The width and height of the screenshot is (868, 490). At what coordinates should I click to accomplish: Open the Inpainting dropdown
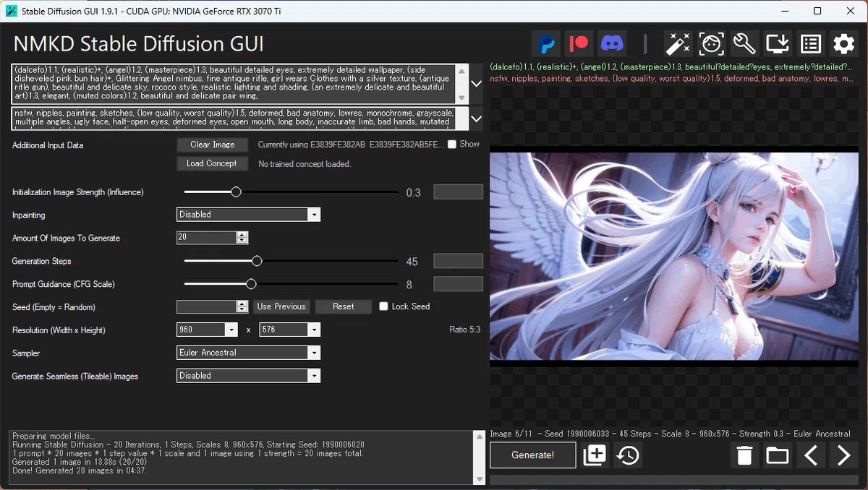point(248,215)
